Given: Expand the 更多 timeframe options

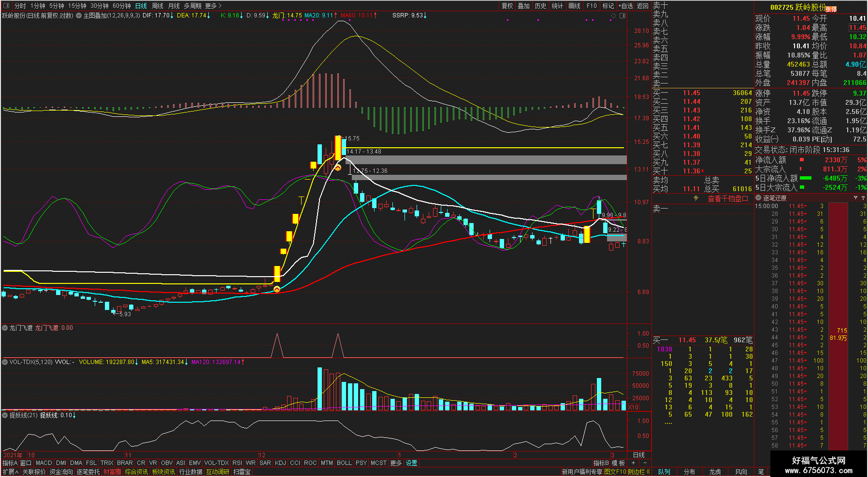Looking at the screenshot, I should click(213, 6).
